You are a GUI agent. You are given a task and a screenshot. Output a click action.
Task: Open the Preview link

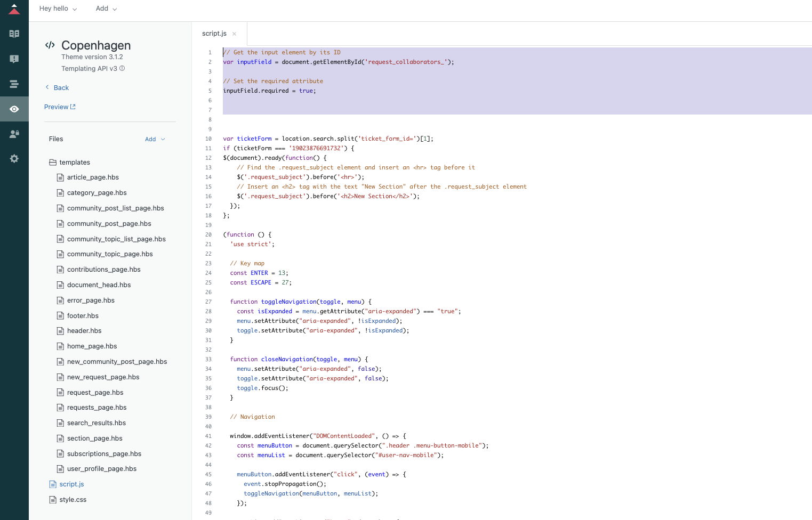tap(60, 107)
